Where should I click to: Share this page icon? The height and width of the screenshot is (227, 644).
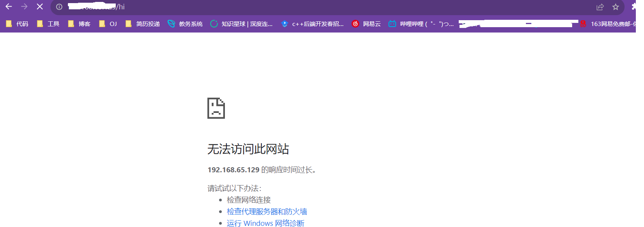point(600,7)
